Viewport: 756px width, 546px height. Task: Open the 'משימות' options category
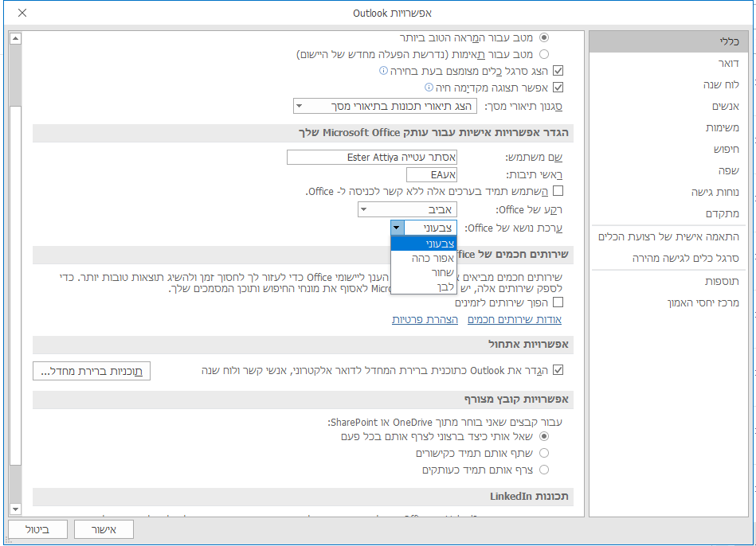click(x=668, y=127)
